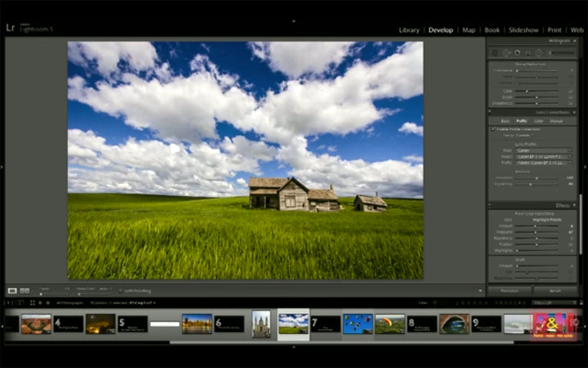588x368 pixels.
Task: Click the Reset button
Action: [x=555, y=291]
